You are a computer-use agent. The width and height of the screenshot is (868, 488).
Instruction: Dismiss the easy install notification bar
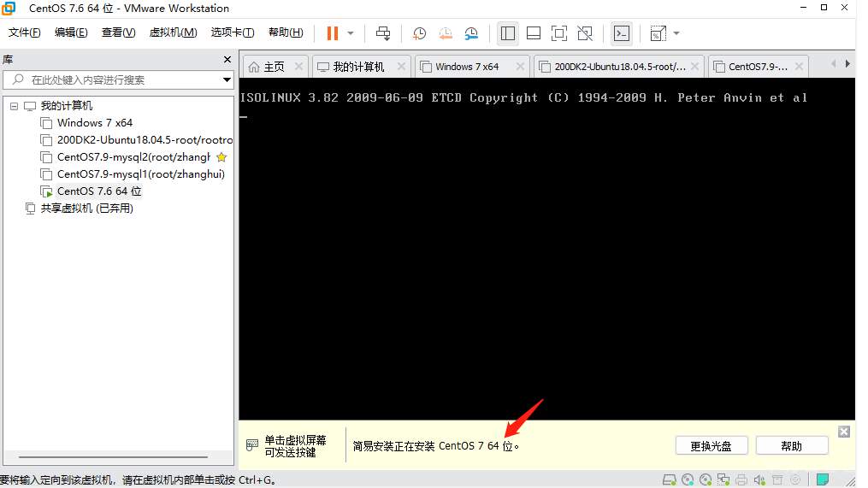point(844,432)
